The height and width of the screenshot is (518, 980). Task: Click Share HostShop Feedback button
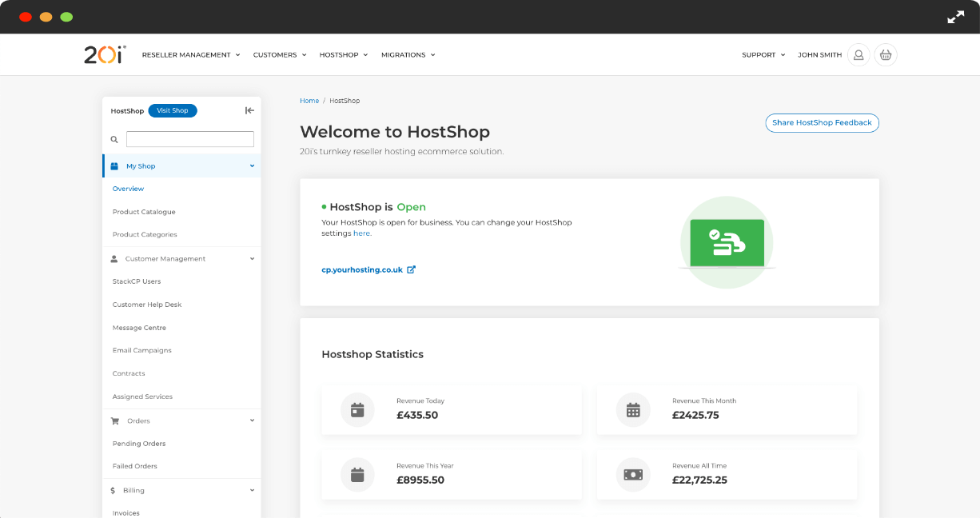822,123
